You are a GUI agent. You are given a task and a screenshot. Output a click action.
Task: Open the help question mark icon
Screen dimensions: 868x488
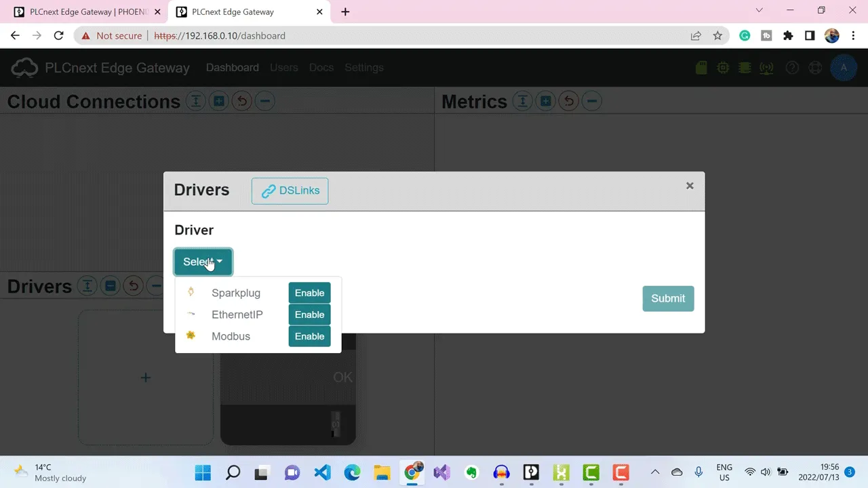[792, 68]
